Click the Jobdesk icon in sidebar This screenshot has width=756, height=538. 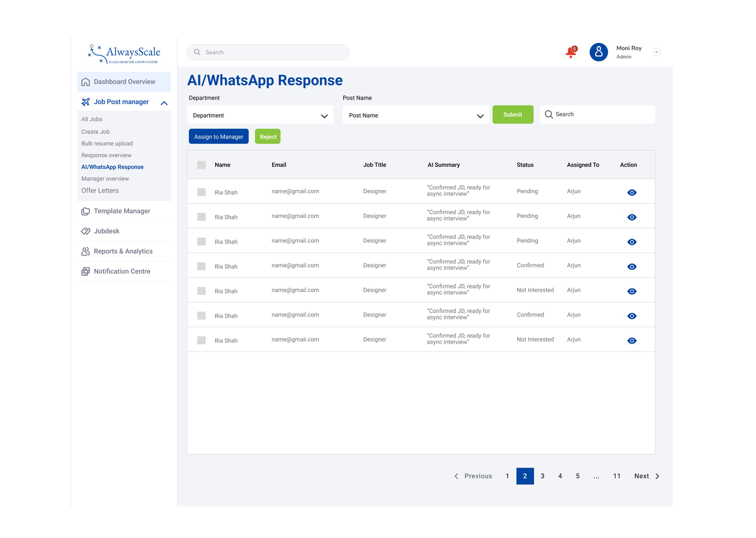(x=86, y=231)
